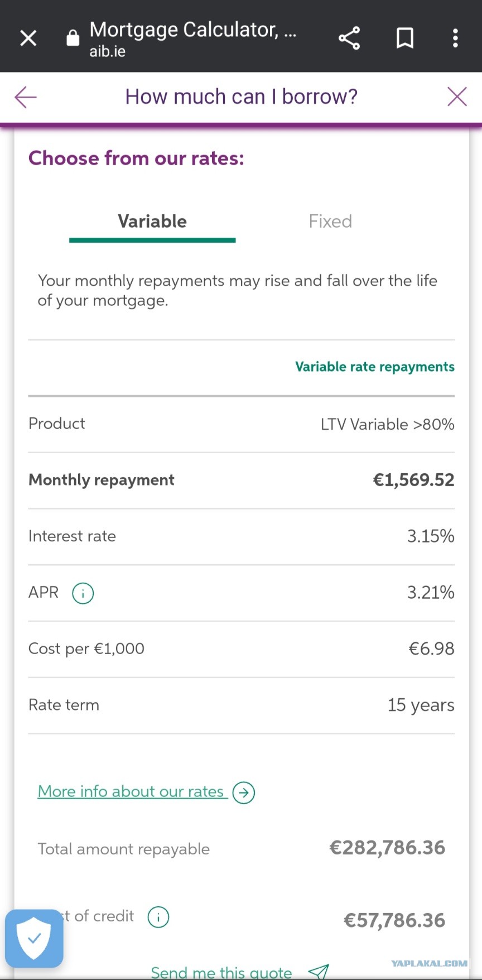Click the Variable rate repayments heading
482x980 pixels.
click(375, 367)
